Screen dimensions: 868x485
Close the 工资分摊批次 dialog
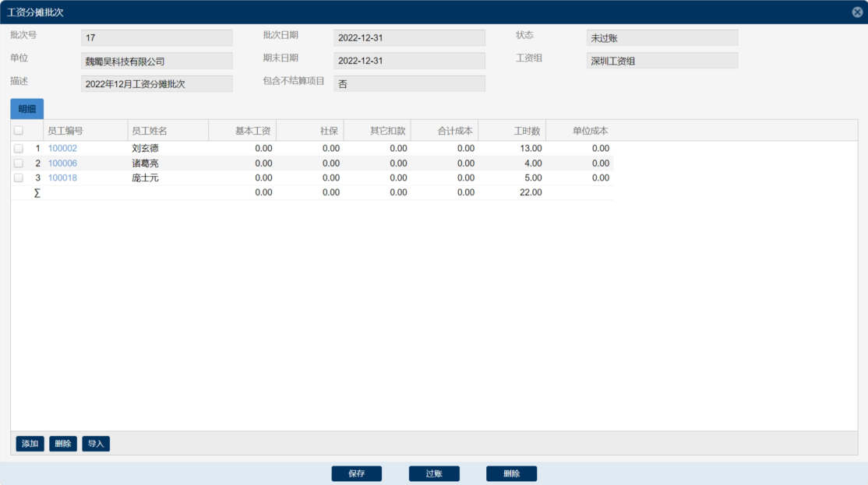(857, 12)
